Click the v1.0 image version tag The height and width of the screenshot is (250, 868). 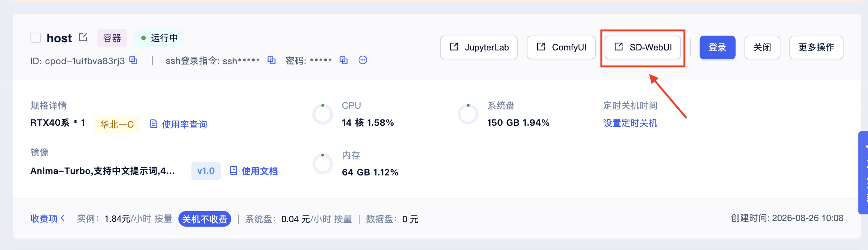(x=206, y=171)
